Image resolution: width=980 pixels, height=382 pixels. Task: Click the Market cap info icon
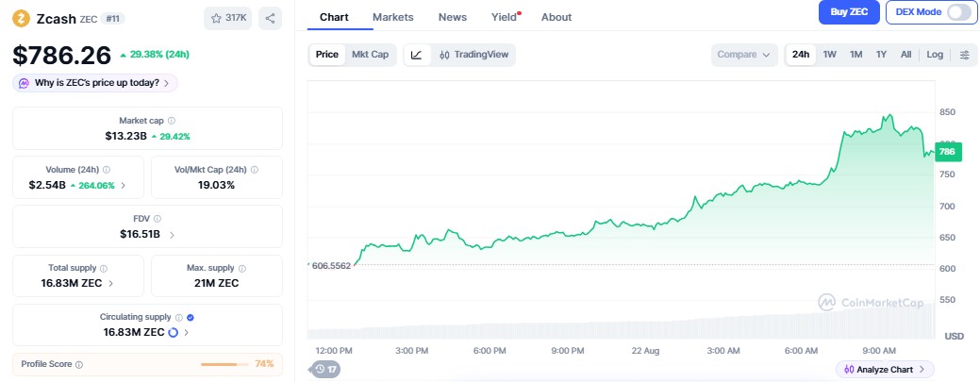pos(172,121)
